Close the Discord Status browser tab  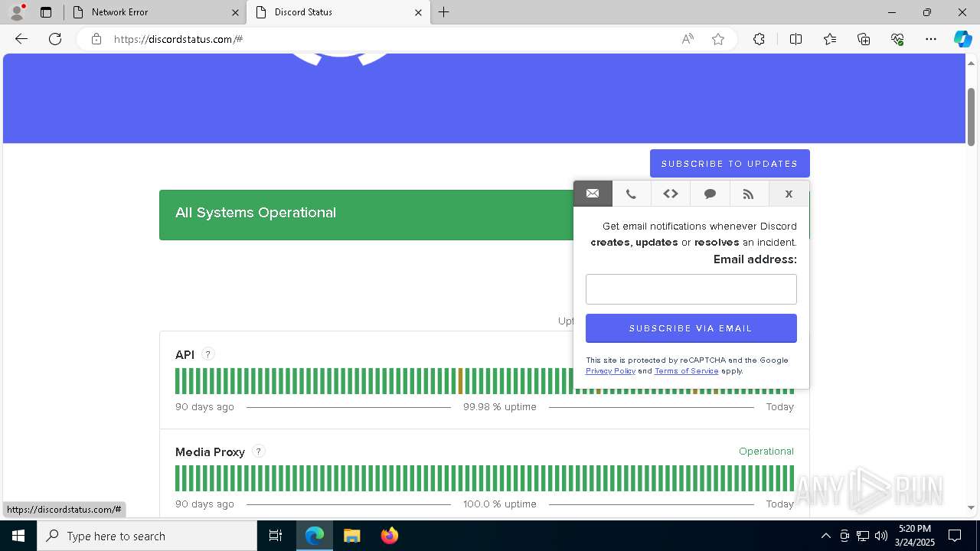(418, 12)
